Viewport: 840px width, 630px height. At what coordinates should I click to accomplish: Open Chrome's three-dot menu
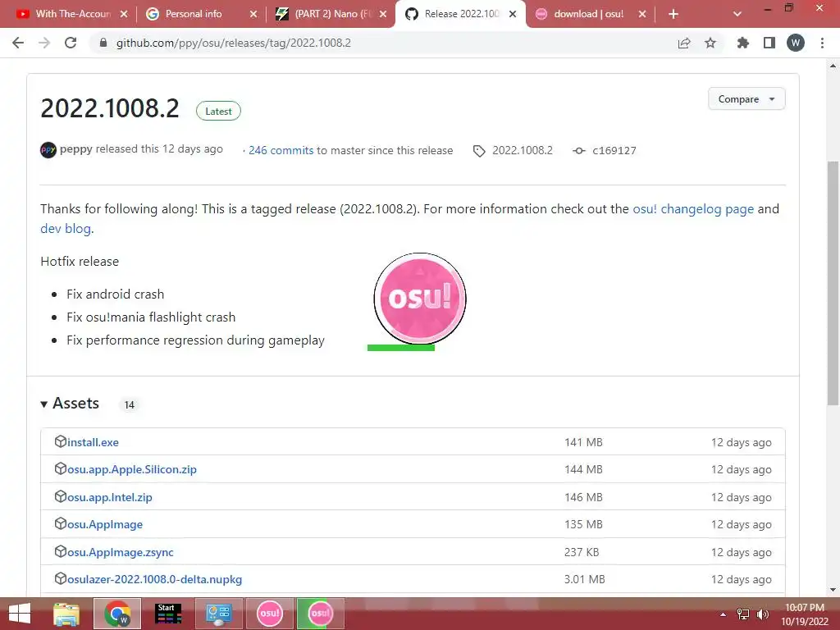(822, 43)
